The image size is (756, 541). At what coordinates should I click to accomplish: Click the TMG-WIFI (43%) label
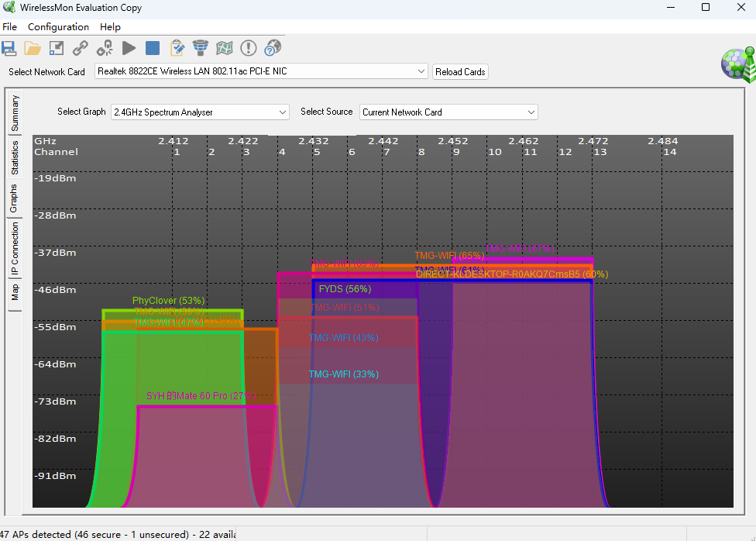coord(344,338)
